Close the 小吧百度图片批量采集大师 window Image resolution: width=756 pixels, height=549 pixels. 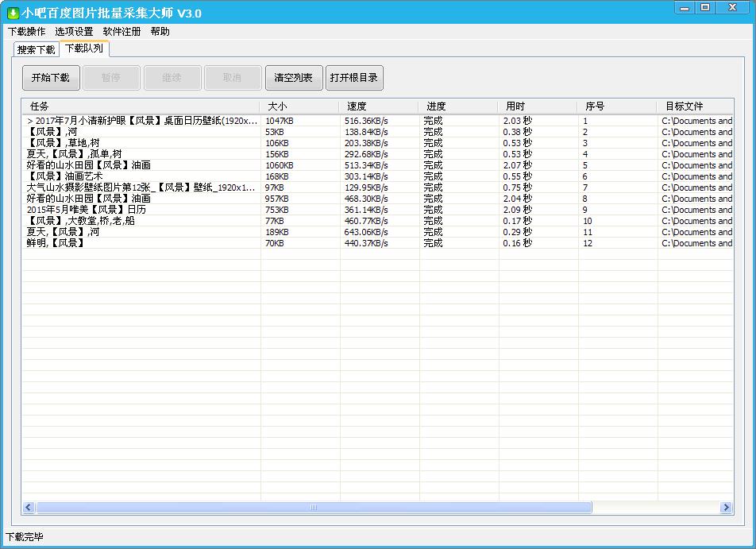pos(733,8)
